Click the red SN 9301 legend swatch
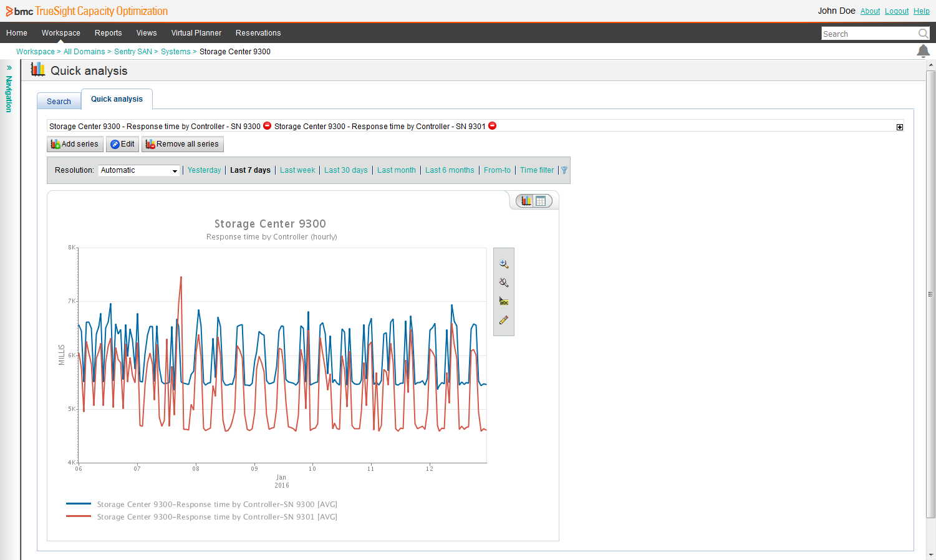The width and height of the screenshot is (936, 560). [x=79, y=516]
